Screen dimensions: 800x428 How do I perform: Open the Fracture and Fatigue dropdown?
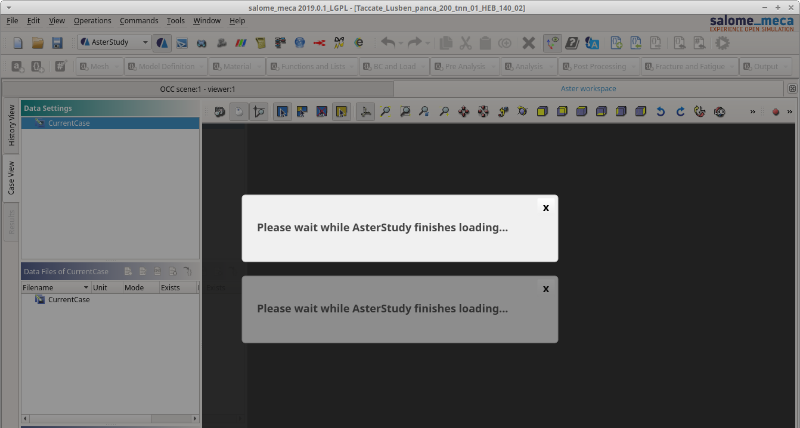click(689, 66)
